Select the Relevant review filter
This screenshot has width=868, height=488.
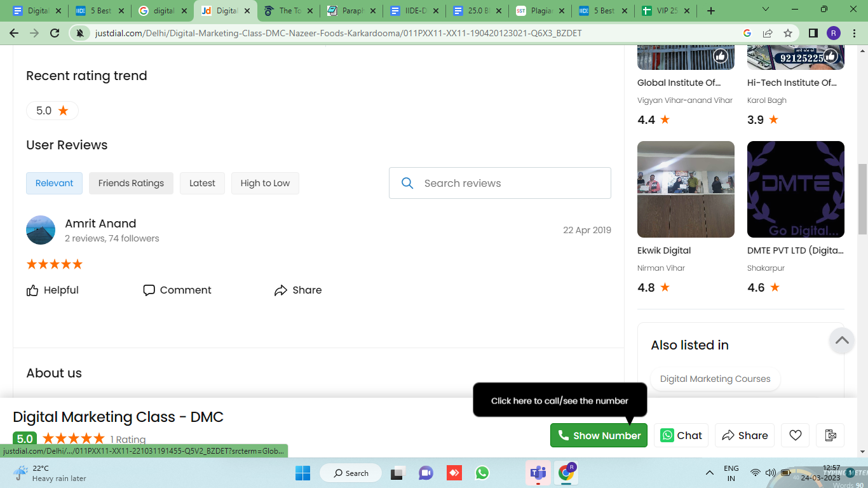click(x=54, y=183)
